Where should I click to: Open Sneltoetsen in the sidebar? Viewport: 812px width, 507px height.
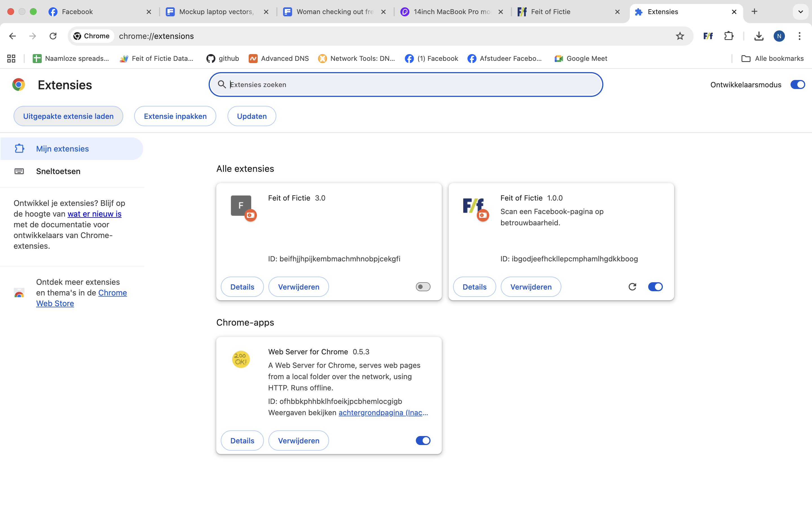tap(58, 171)
